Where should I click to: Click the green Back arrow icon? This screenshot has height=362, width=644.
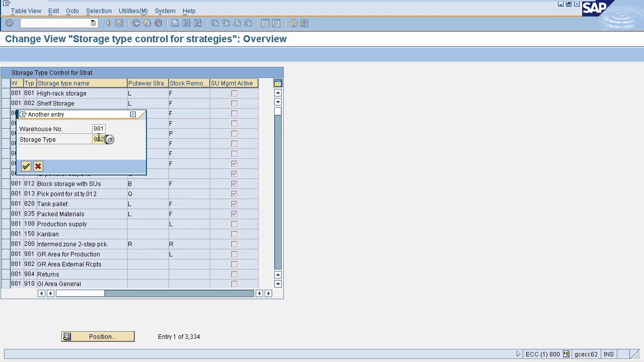(x=136, y=23)
